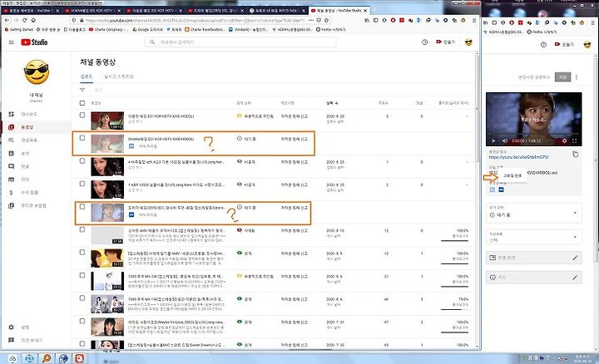Open the Audio library sidebar icon

coord(12,205)
